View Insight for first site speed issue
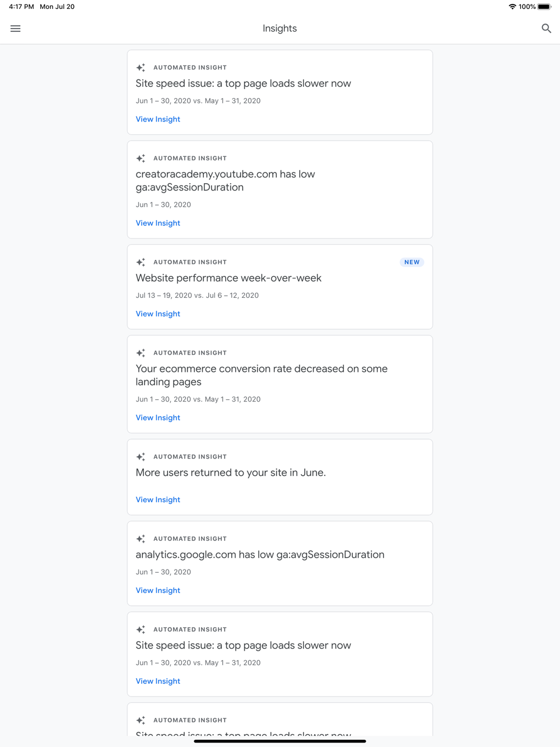 158,119
